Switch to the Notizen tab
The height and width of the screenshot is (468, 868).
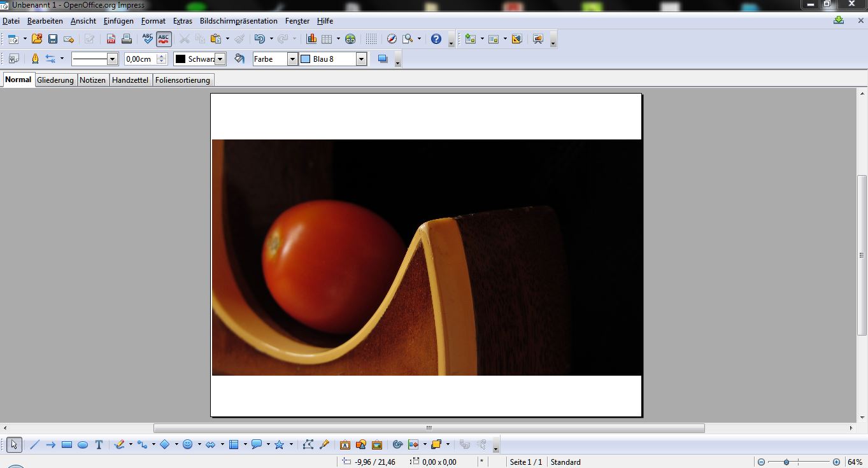click(92, 80)
